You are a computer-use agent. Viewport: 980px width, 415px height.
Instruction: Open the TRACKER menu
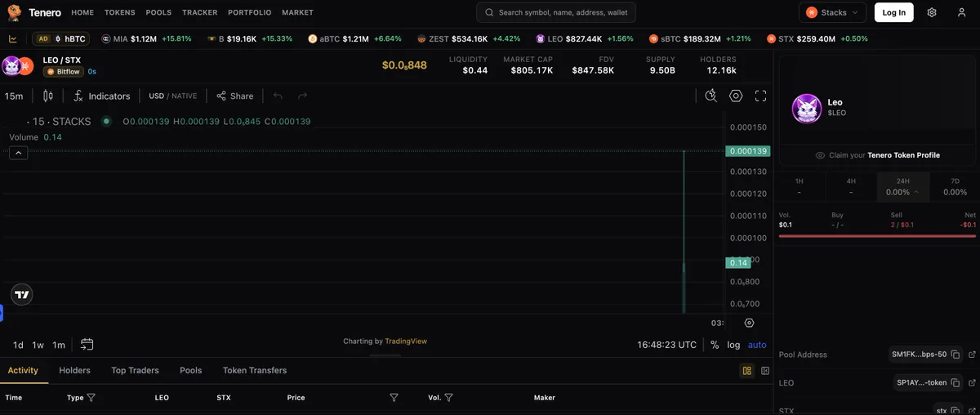pyautogui.click(x=200, y=13)
